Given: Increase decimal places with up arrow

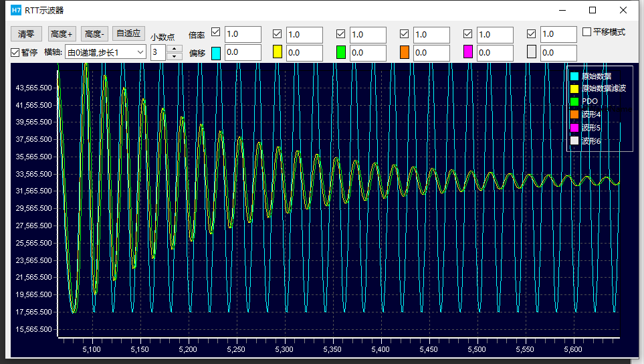Looking at the screenshot, I should [x=175, y=48].
